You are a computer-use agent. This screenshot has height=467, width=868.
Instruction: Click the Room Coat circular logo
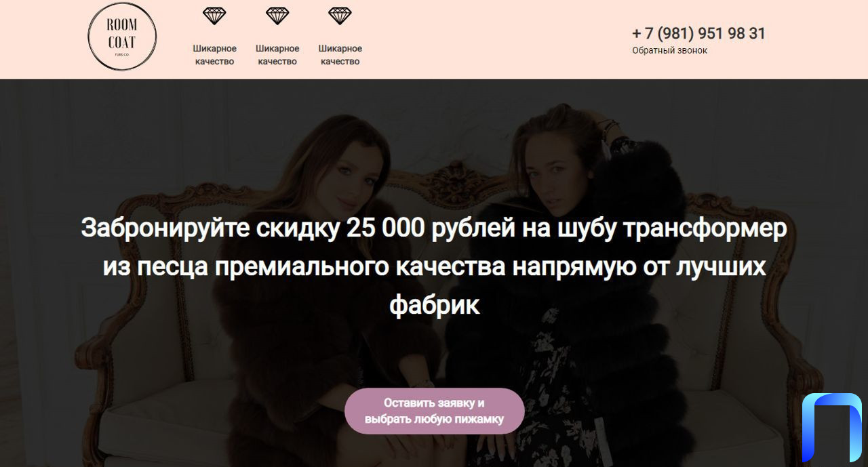pyautogui.click(x=122, y=37)
